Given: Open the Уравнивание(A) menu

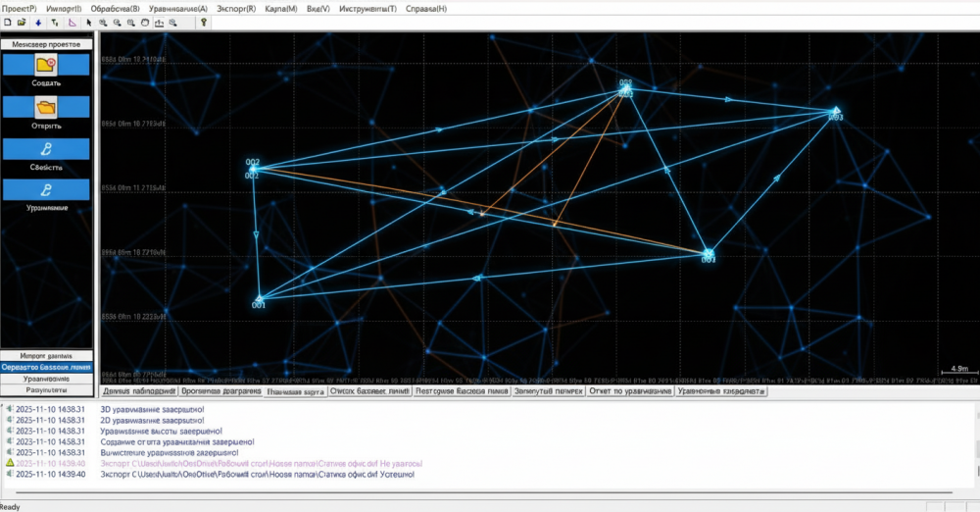Looking at the screenshot, I should coord(178,9).
